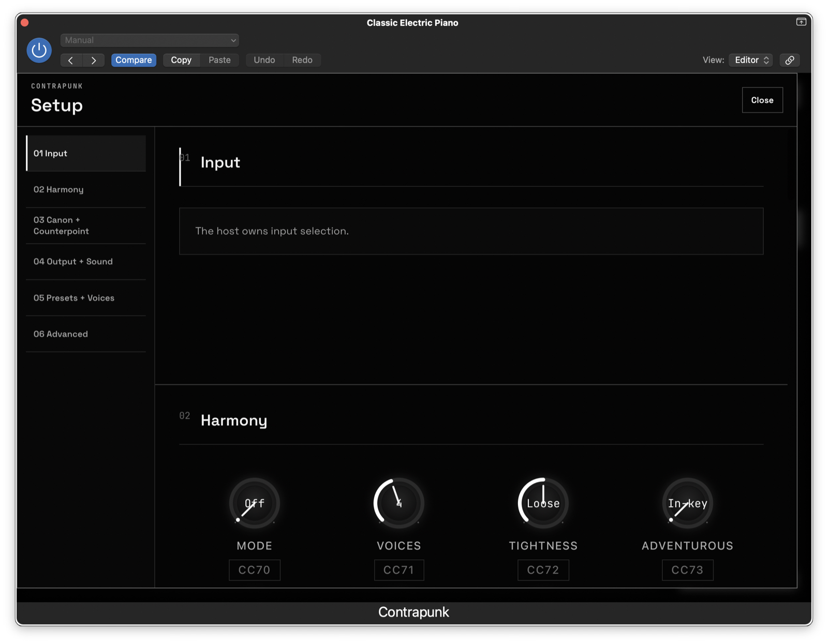
Task: Click the Mode knob showing Off
Action: click(255, 503)
